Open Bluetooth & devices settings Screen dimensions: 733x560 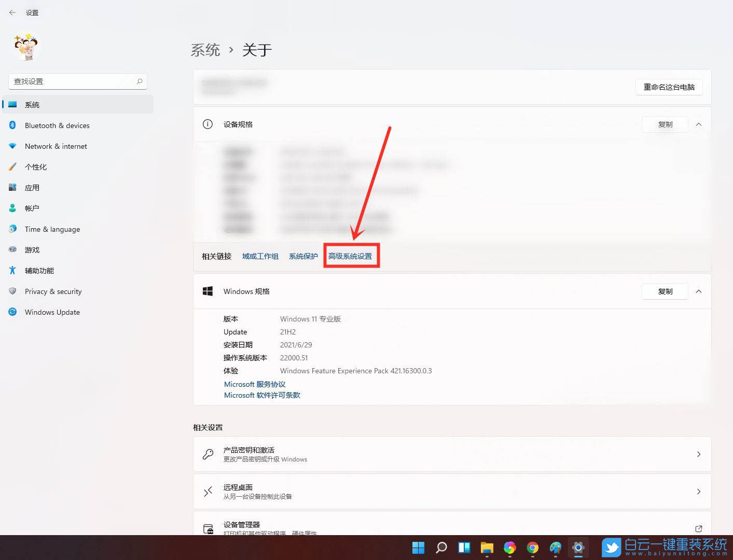tap(57, 125)
